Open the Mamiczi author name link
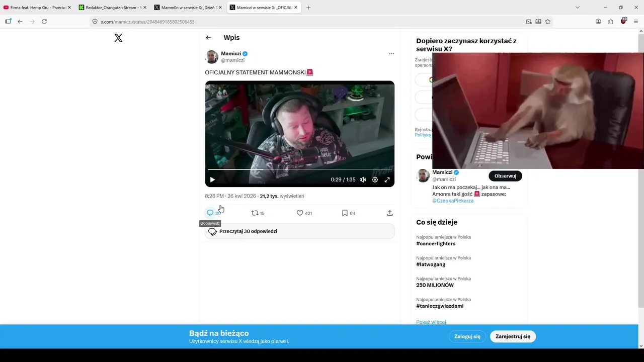644x362 pixels. click(x=231, y=54)
